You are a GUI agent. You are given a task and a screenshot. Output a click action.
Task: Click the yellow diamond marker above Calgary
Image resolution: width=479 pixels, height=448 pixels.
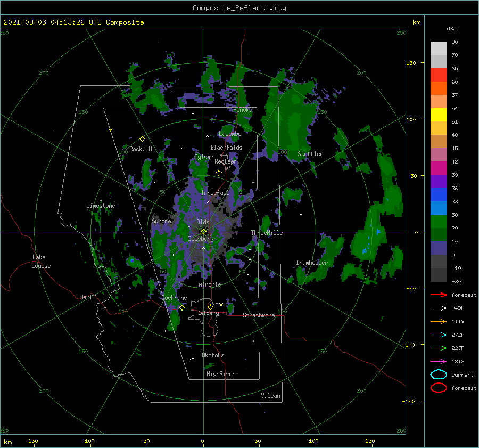pyautogui.click(x=210, y=307)
